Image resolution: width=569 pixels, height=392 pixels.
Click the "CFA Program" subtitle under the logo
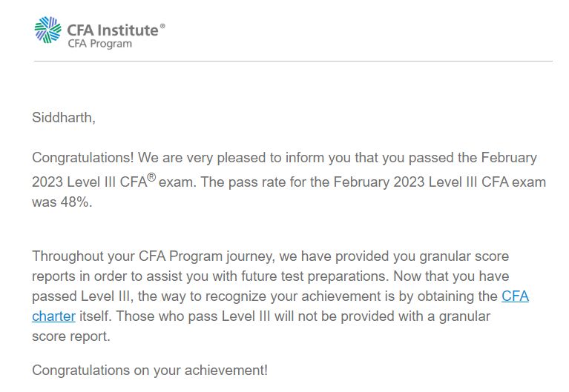100,44
